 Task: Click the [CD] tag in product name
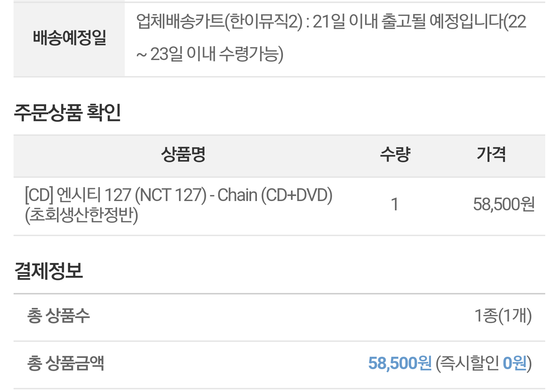coord(39,195)
